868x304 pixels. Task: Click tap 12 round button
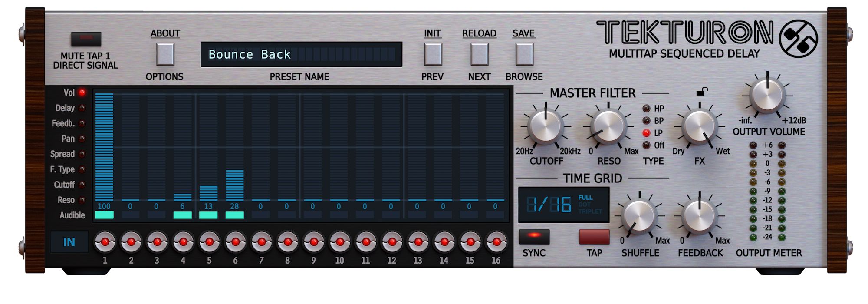(392, 241)
